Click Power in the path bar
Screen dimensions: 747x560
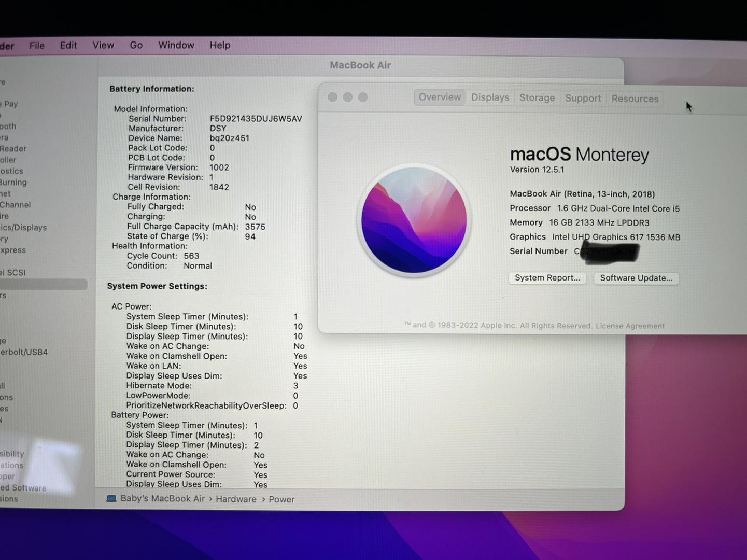click(281, 499)
